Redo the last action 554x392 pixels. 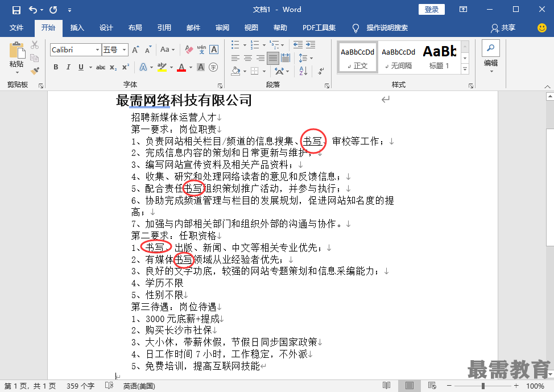[x=53, y=10]
